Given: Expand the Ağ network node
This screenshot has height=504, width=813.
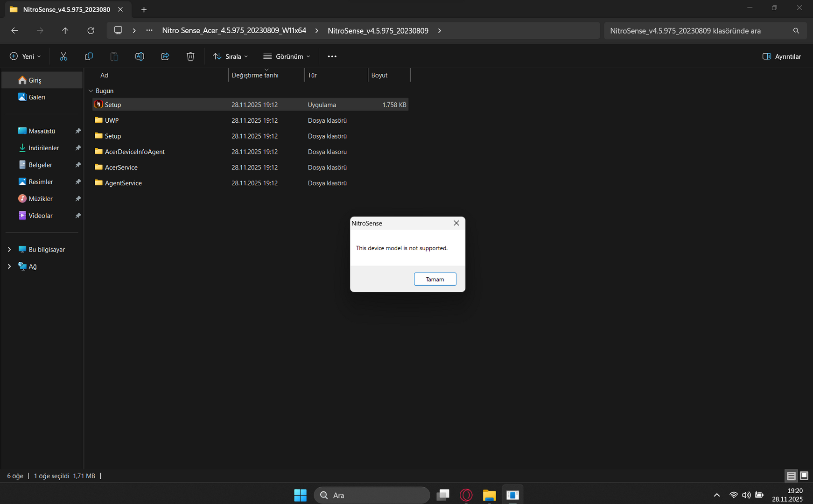Looking at the screenshot, I should pos(9,266).
